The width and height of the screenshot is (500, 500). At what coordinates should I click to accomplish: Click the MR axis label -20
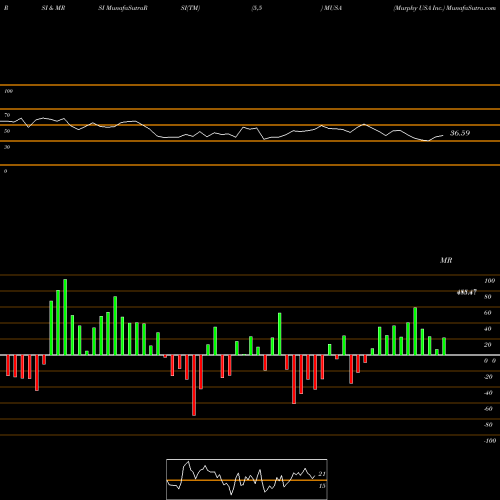click(x=488, y=377)
